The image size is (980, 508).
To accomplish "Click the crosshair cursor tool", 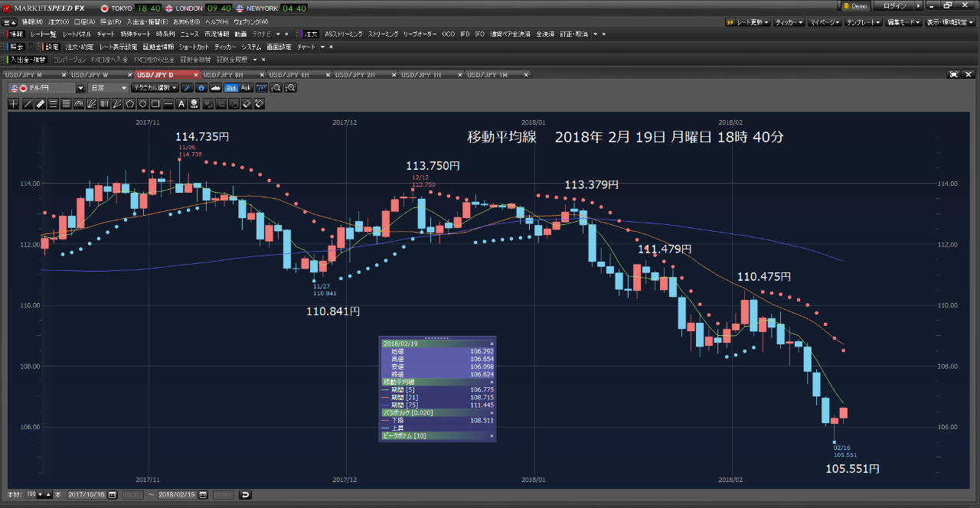I will click(13, 104).
